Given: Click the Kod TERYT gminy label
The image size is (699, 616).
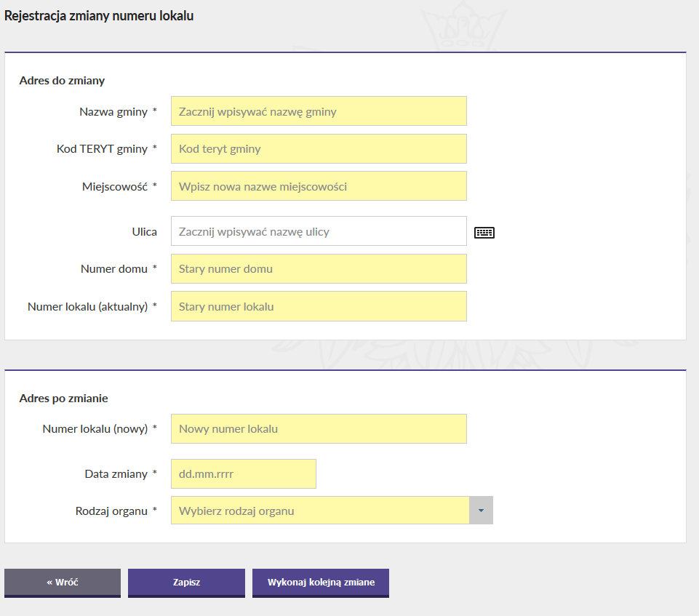Looking at the screenshot, I should (x=102, y=149).
